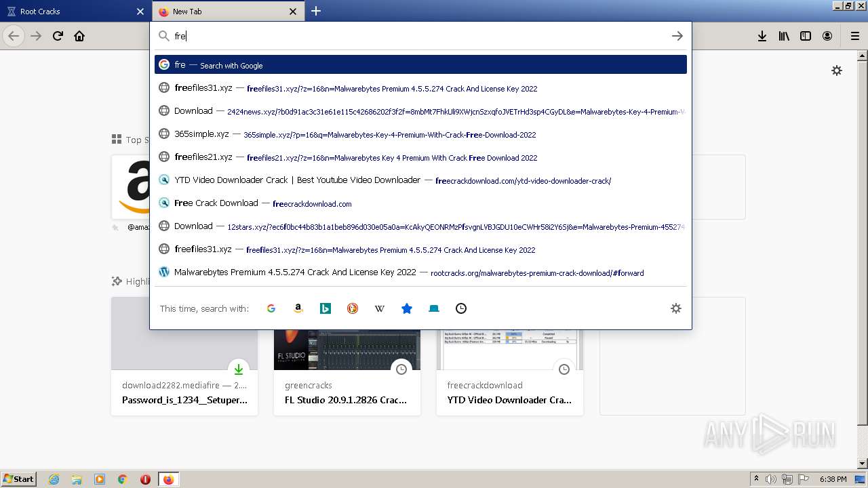
Task: Open the Free Crack Download suggestion
Action: 420,203
